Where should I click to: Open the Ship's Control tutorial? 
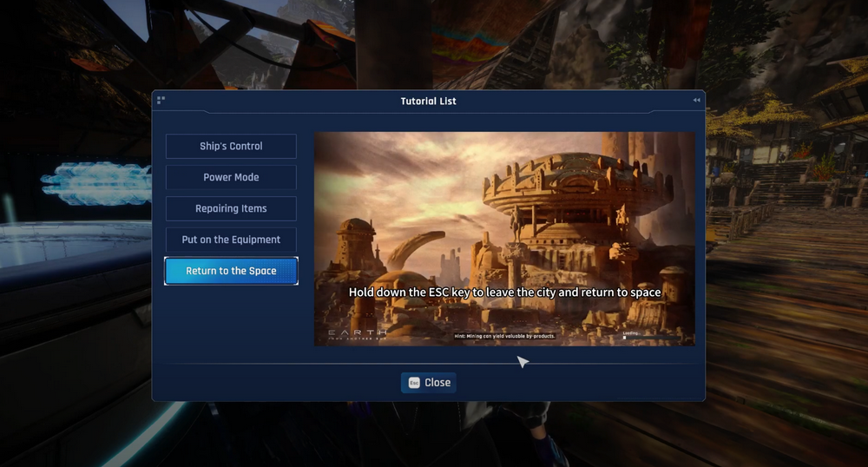(231, 146)
